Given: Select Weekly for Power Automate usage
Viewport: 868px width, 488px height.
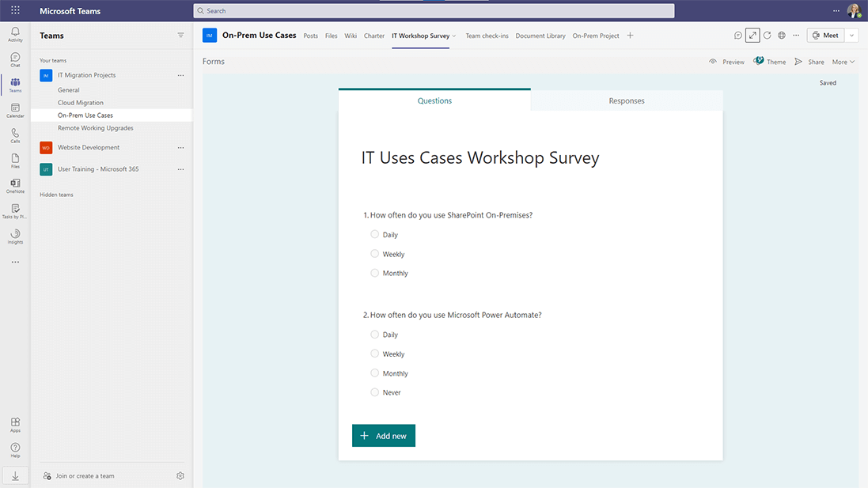Looking at the screenshot, I should point(374,354).
